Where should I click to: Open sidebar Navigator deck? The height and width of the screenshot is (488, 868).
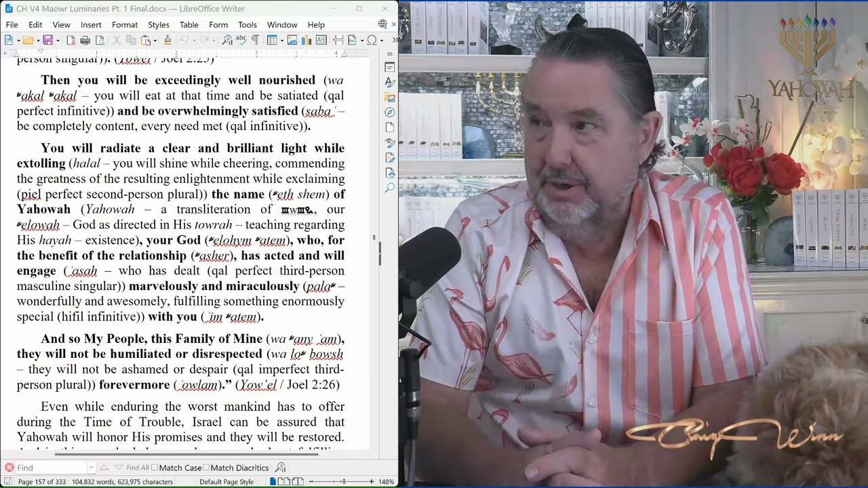coord(390,113)
